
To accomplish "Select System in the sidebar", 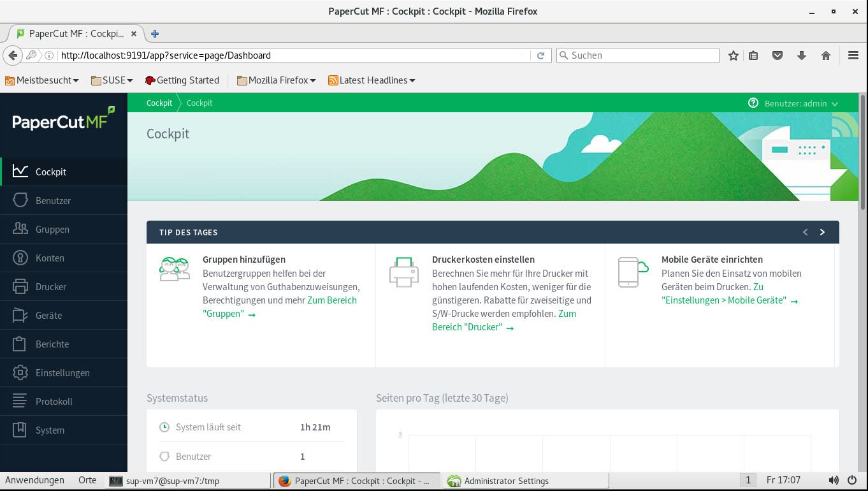I will pos(50,430).
